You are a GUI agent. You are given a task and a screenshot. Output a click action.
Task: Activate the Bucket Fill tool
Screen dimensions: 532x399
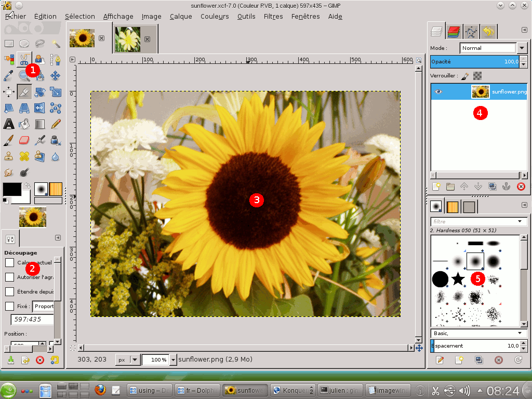pos(24,124)
